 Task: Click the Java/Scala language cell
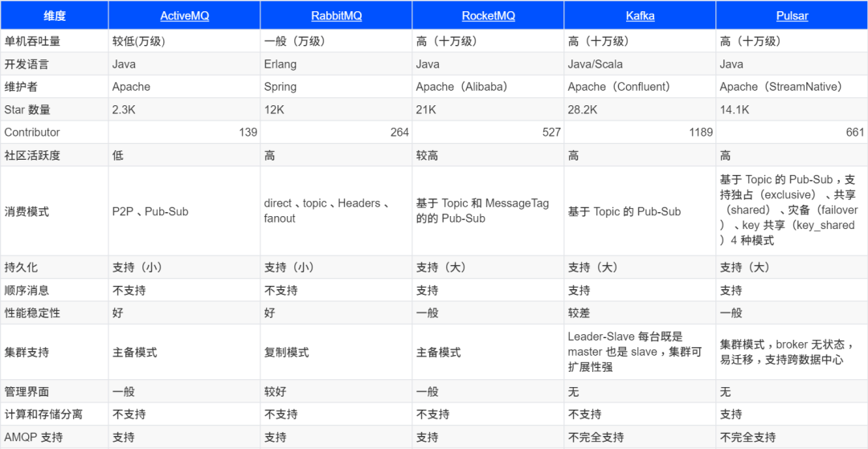640,64
